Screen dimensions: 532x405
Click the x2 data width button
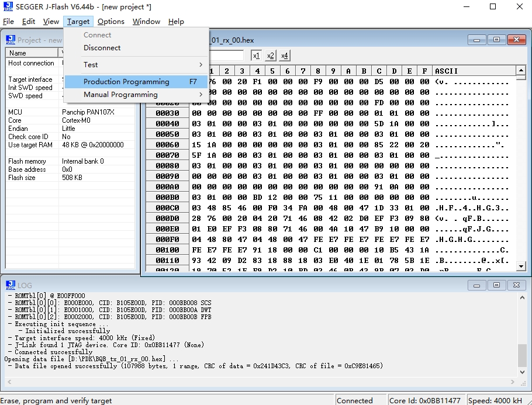[271, 56]
